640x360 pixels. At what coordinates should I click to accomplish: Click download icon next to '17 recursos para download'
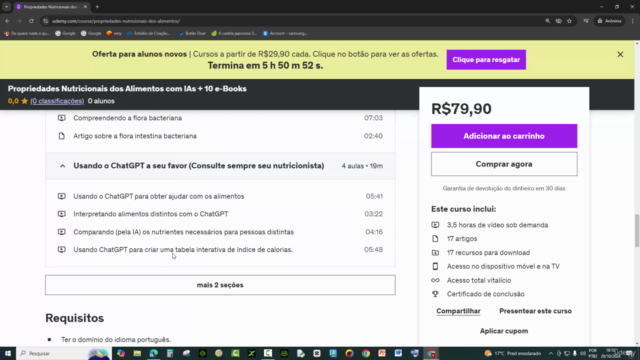point(435,253)
